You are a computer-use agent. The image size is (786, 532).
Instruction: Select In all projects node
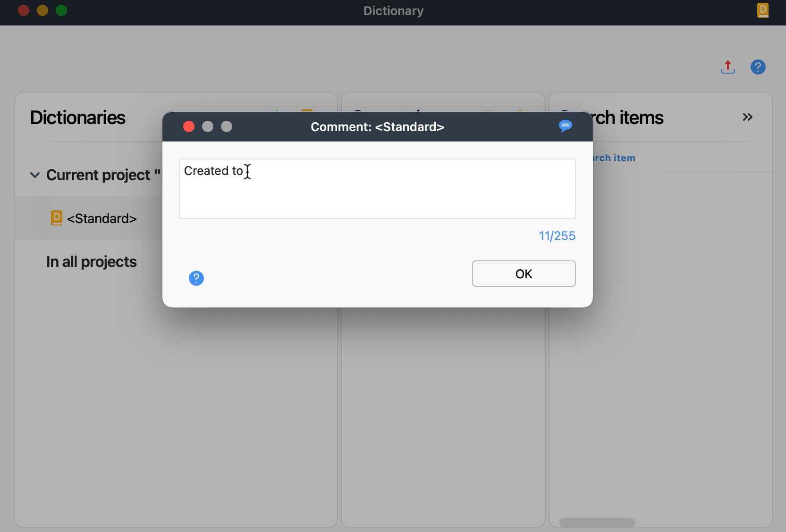click(91, 262)
